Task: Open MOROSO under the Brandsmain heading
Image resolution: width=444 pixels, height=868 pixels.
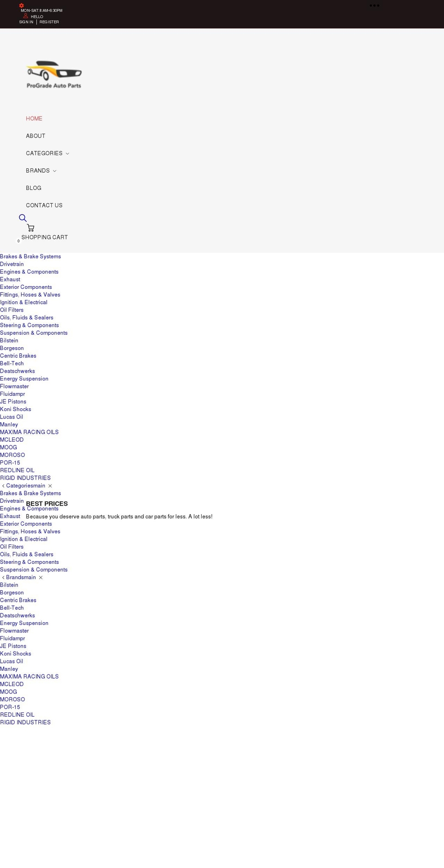Action: [x=12, y=699]
